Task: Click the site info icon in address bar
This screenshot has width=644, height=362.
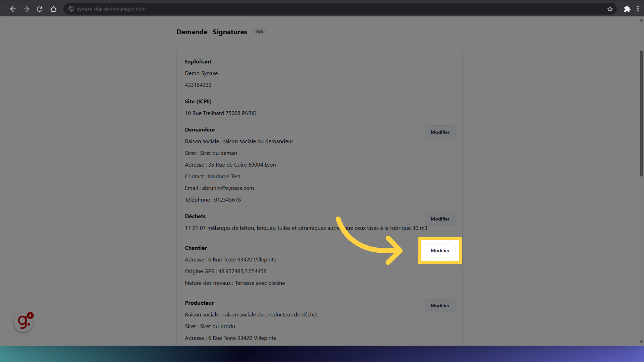Action: (x=71, y=9)
